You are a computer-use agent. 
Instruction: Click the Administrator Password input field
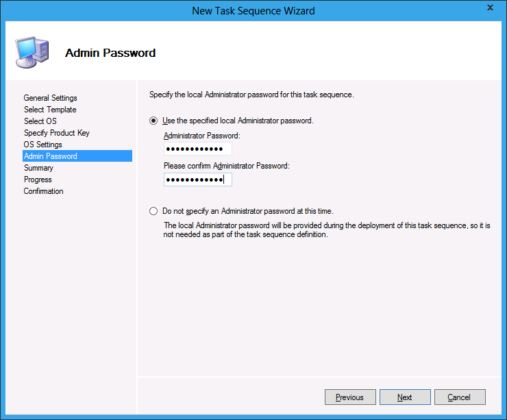(197, 149)
